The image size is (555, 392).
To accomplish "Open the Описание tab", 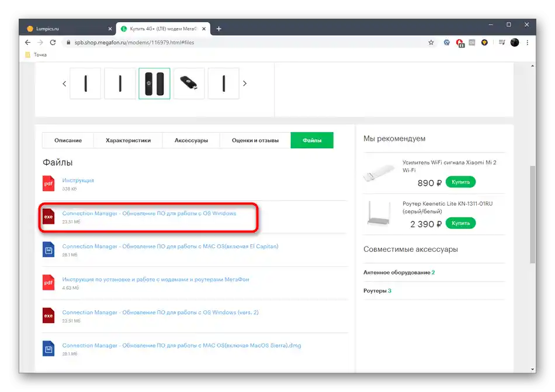I will click(68, 140).
